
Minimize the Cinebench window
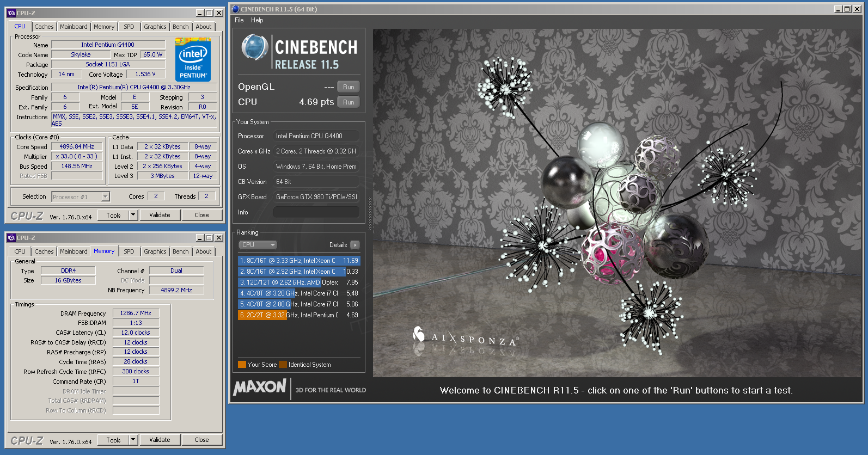coord(838,9)
